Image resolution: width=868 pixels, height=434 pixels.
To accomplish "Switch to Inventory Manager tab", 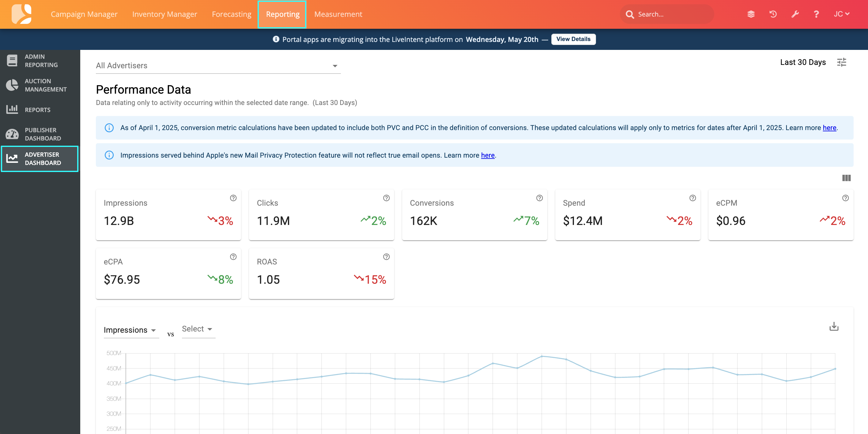I will click(164, 14).
